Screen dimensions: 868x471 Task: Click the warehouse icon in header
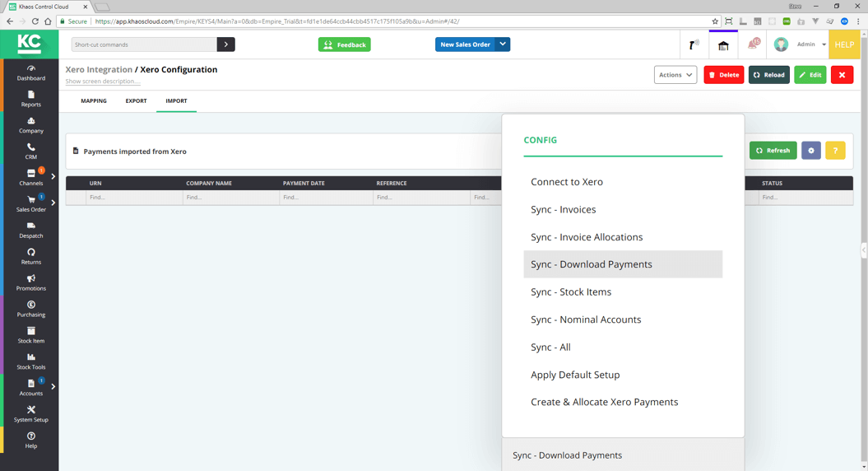[x=723, y=45]
